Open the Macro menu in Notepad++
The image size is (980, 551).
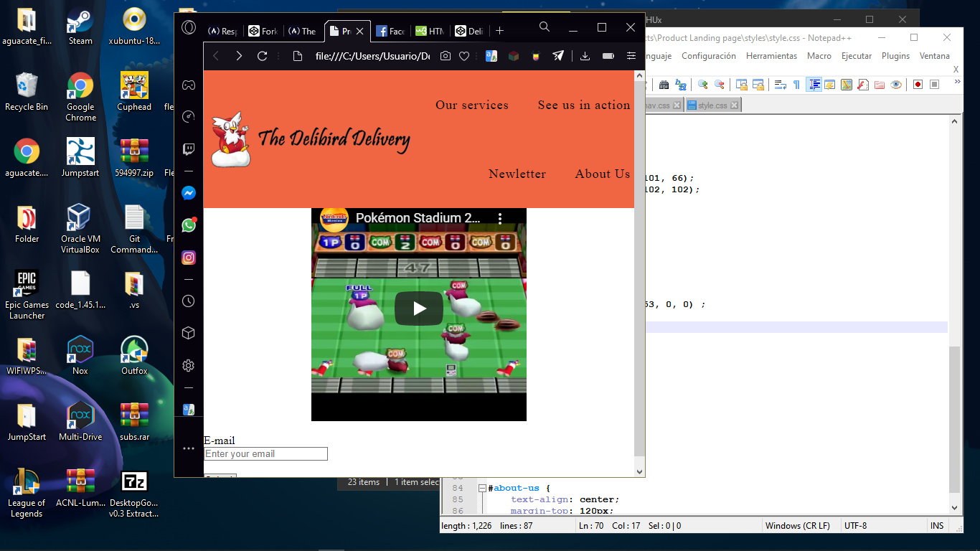click(x=819, y=55)
